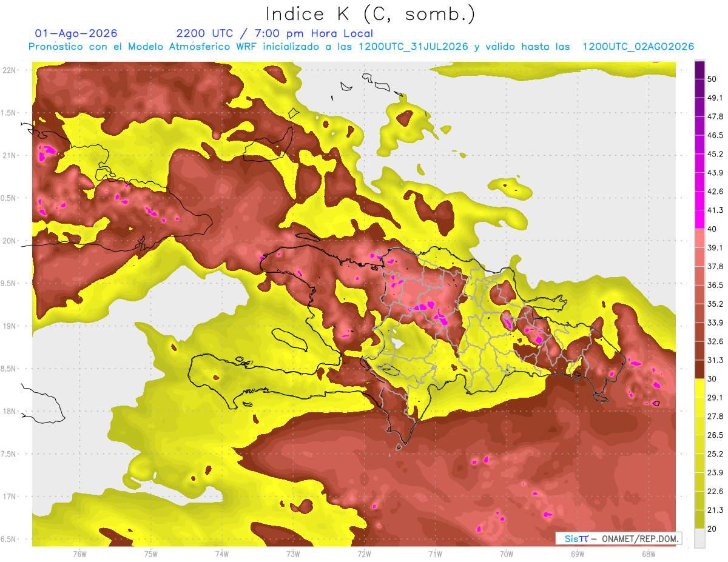
Task: Pick the salmon swatch between 39.1 and 40
Action: (699, 238)
